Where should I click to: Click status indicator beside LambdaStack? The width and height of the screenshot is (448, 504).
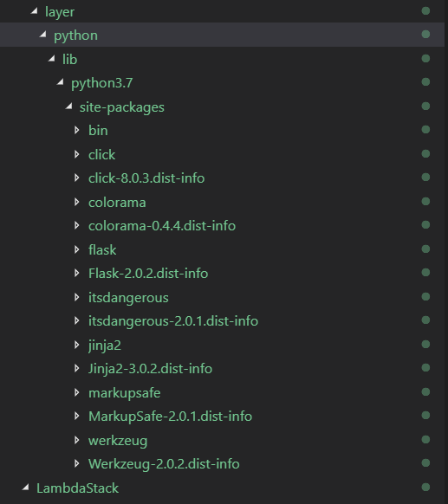[425, 488]
